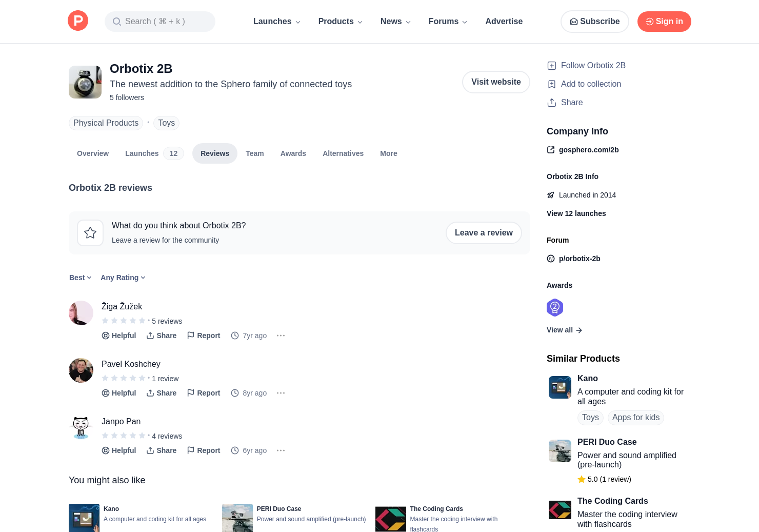Report Žiga Žužek's review
Viewport: 759px width, 532px height.
pos(204,336)
